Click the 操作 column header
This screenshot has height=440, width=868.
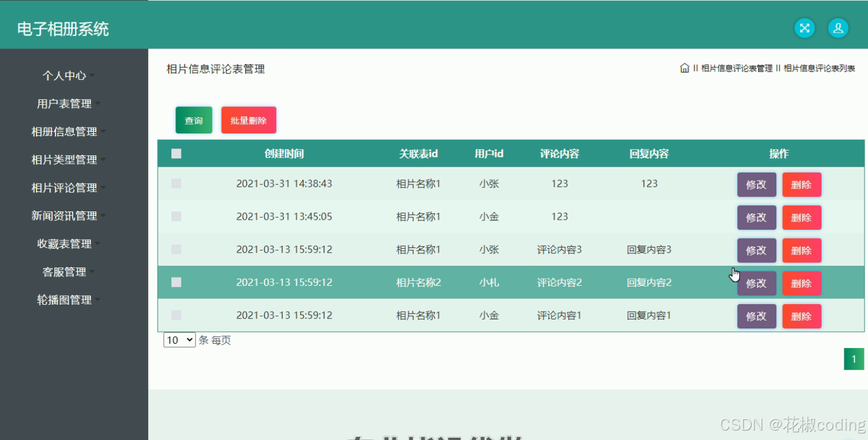[779, 154]
